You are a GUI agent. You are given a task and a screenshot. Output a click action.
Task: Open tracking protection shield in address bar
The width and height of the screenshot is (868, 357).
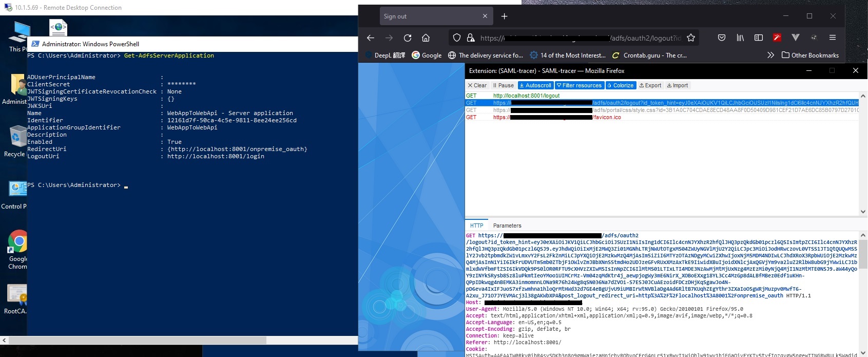[457, 38]
